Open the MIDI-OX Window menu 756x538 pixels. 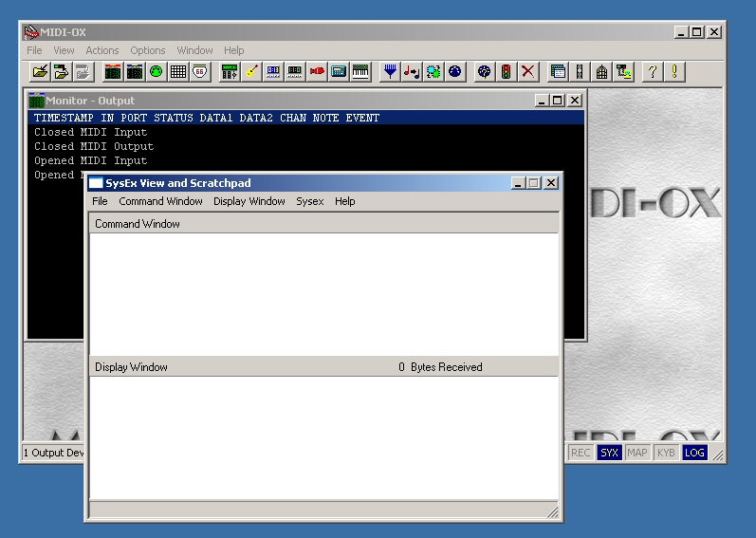tap(194, 50)
